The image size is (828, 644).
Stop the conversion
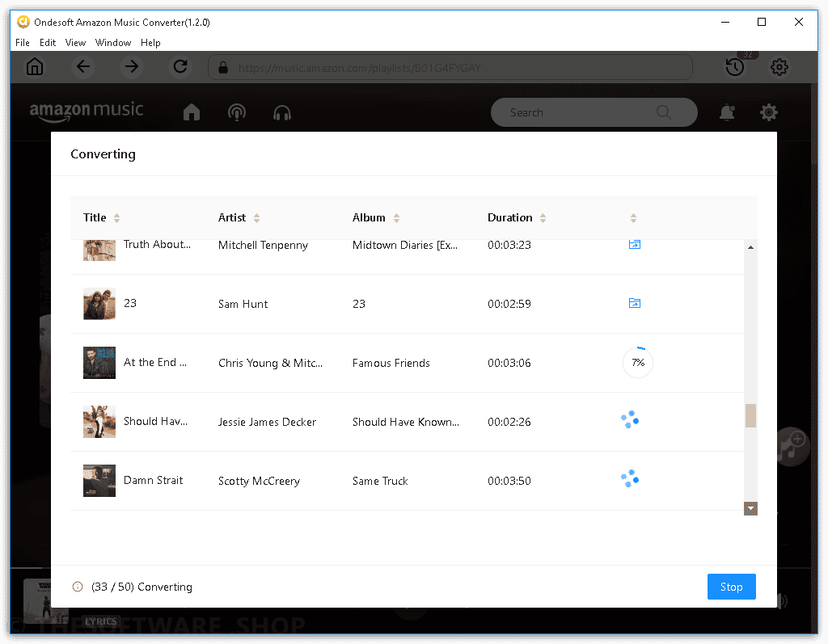tap(731, 587)
